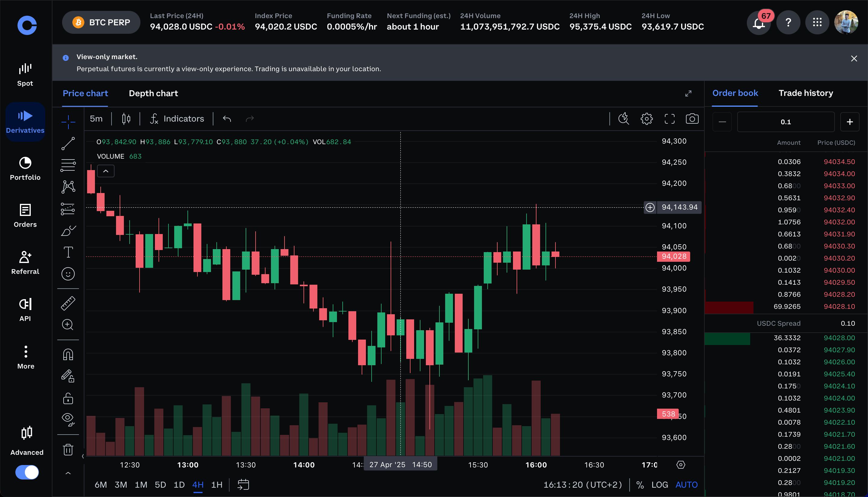Image resolution: width=868 pixels, height=497 pixels.
Task: Redo chart action
Action: click(250, 119)
